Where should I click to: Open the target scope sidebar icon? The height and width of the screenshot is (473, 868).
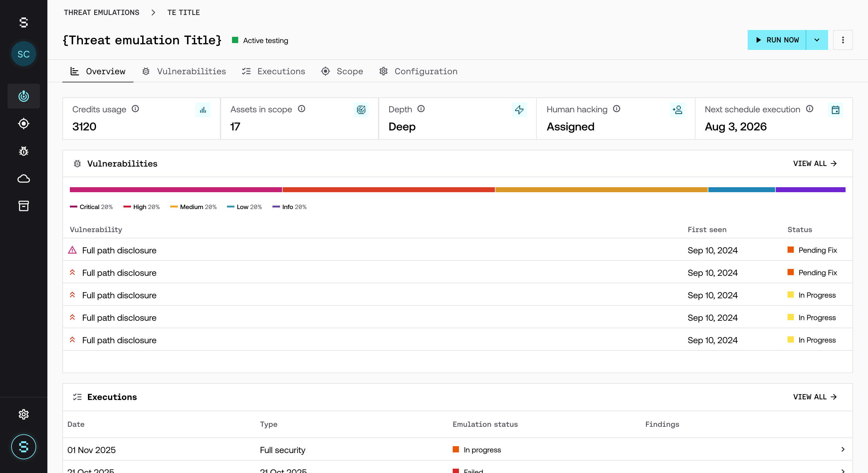pyautogui.click(x=24, y=124)
